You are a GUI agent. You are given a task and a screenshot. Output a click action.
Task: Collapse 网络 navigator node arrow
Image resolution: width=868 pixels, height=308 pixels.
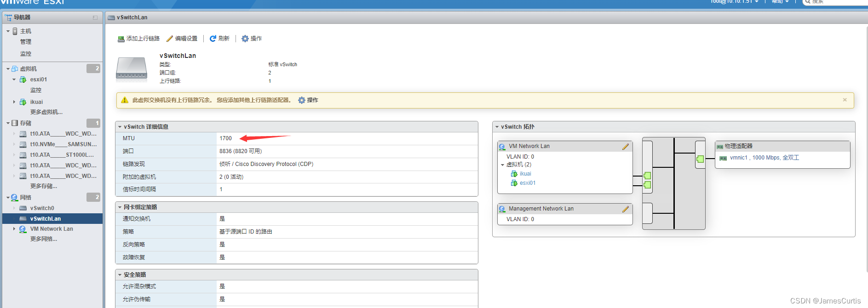pos(8,198)
